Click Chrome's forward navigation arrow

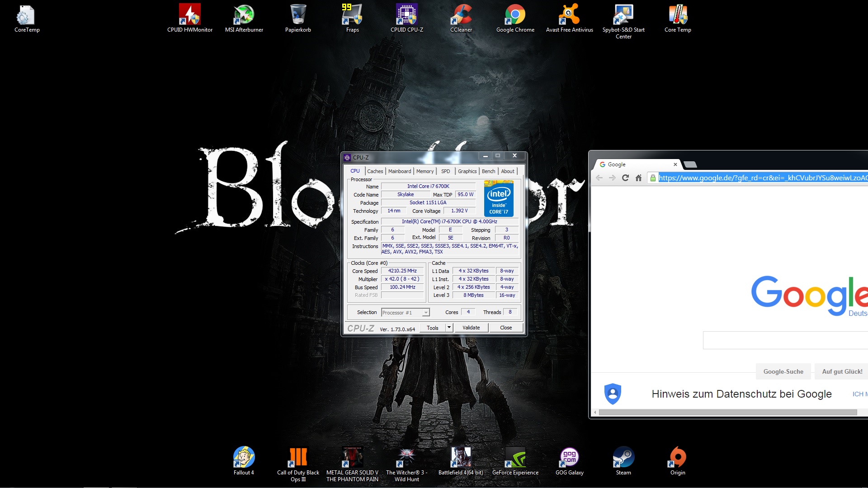point(612,178)
